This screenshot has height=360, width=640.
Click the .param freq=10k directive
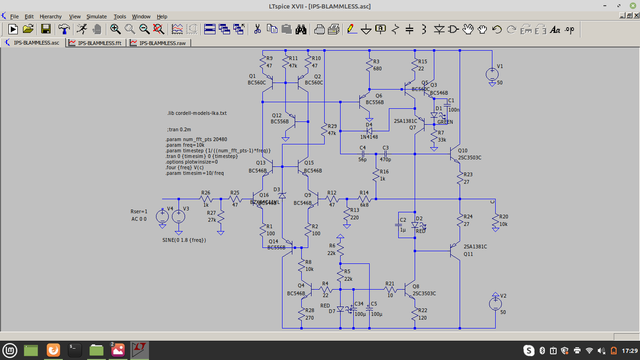(185, 145)
